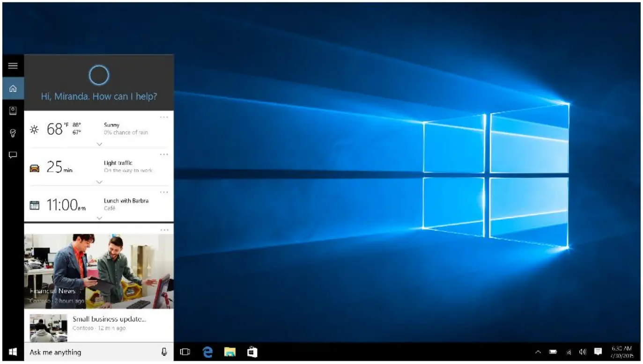Launch Microsoft Edge from the taskbar
643x364 pixels.
[x=207, y=352]
